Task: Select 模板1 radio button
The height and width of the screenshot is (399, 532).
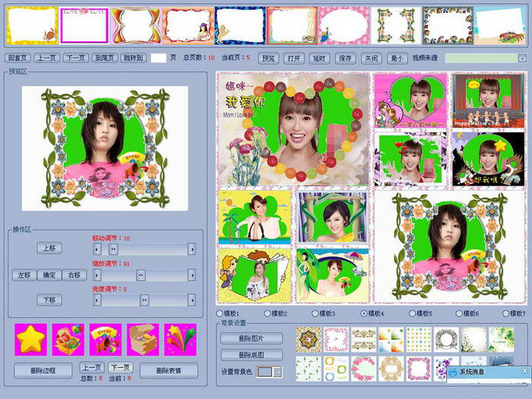Action: [x=220, y=313]
